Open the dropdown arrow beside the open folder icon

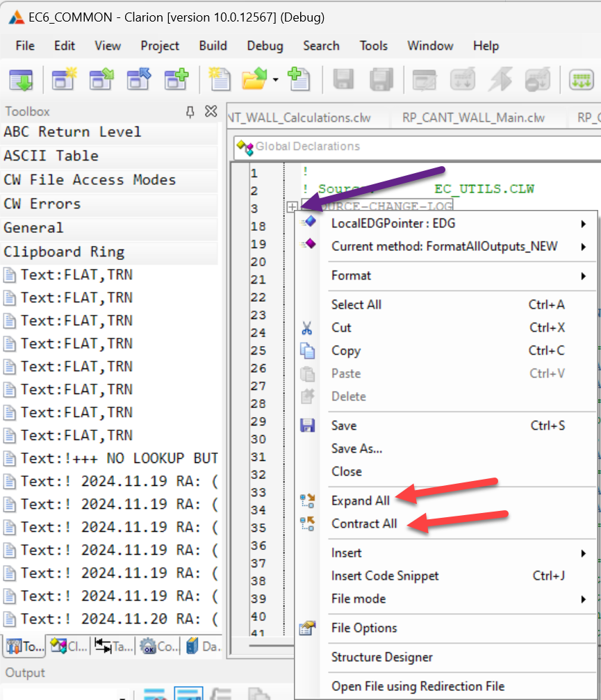276,80
